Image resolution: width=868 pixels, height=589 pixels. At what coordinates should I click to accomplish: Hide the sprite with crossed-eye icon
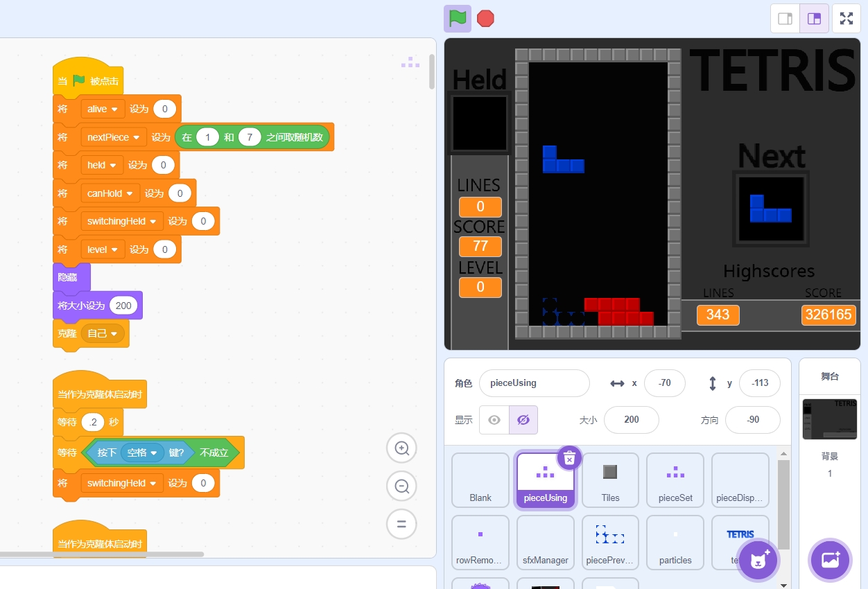(523, 420)
